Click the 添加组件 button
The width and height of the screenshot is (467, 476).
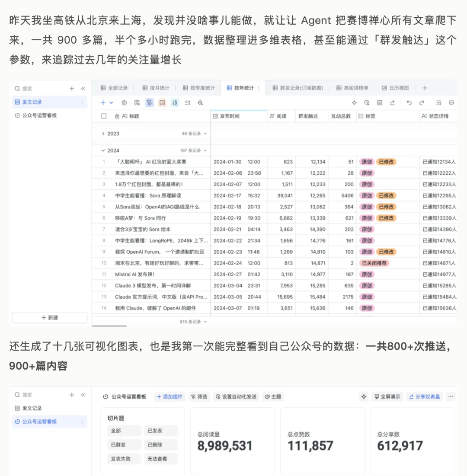click(x=170, y=397)
